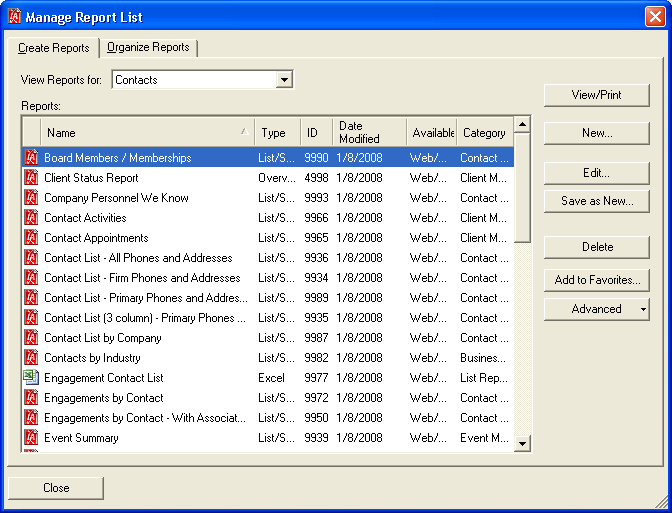This screenshot has height=513, width=672.
Task: Select the Contact Appointments report
Action: [x=268, y=238]
